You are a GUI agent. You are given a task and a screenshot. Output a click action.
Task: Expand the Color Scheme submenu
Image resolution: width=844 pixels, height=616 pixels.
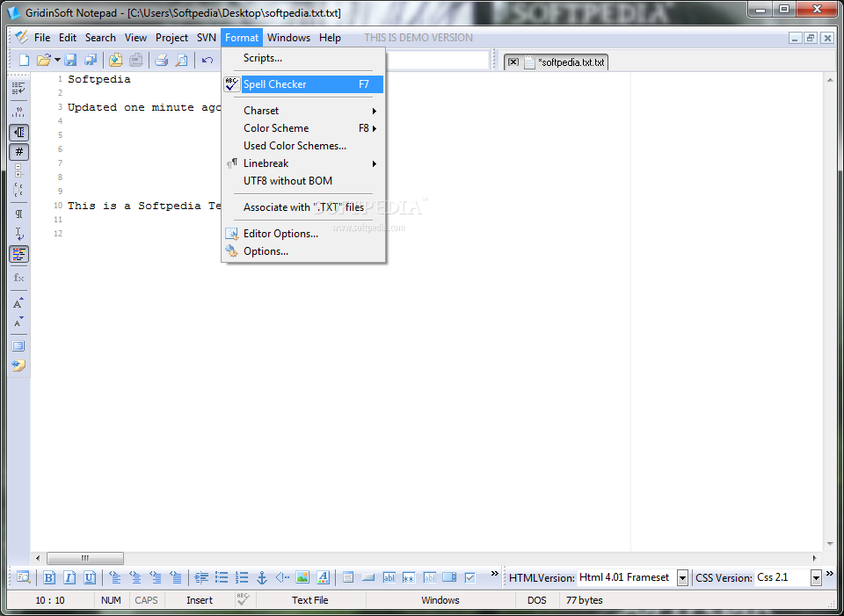click(x=303, y=128)
